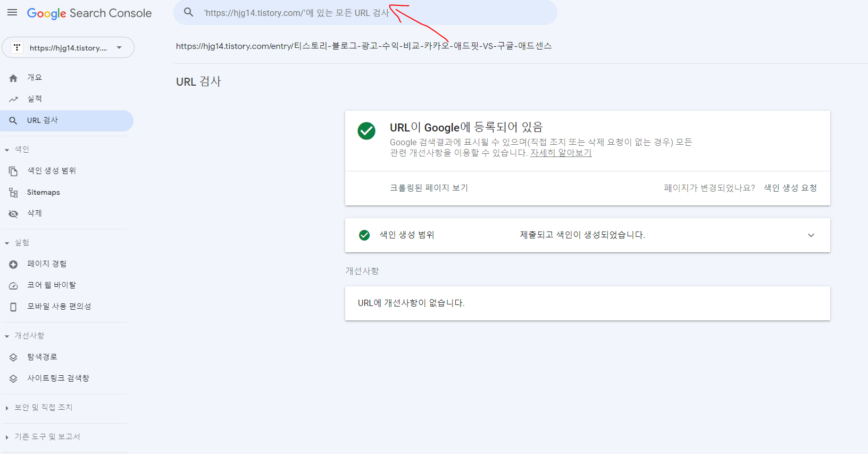Click the sitemap tree icon
868x454 pixels.
[x=13, y=193]
